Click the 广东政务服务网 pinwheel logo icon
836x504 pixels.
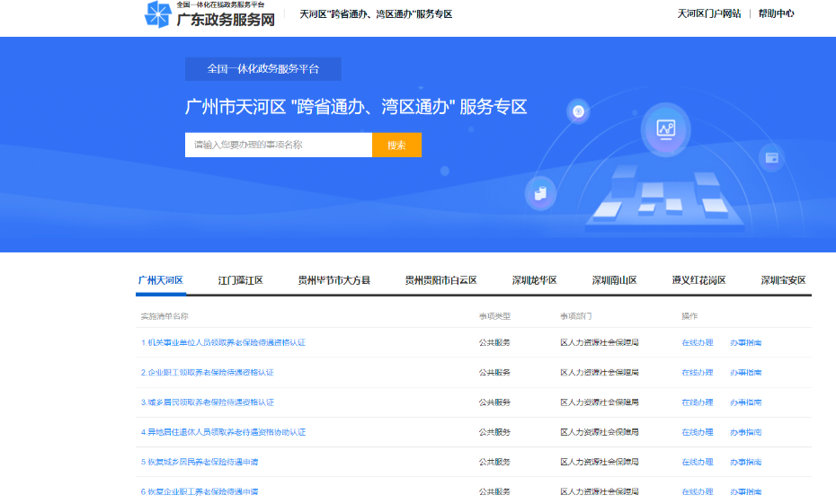coord(157,14)
